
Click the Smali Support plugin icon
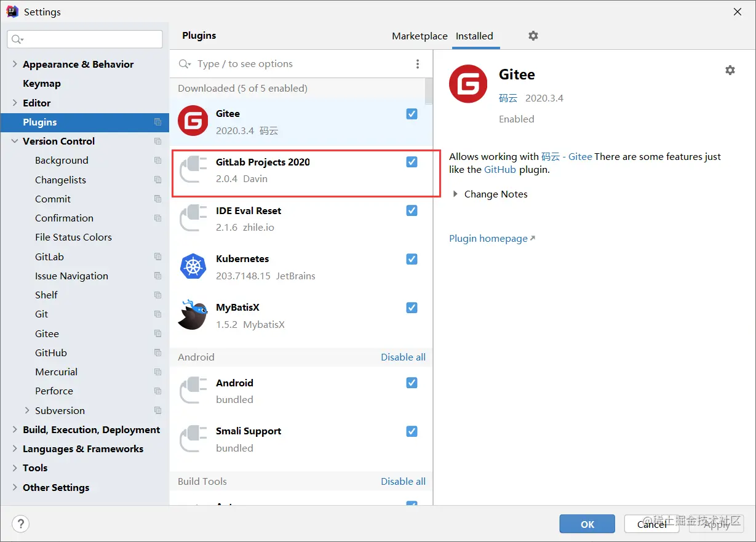193,439
